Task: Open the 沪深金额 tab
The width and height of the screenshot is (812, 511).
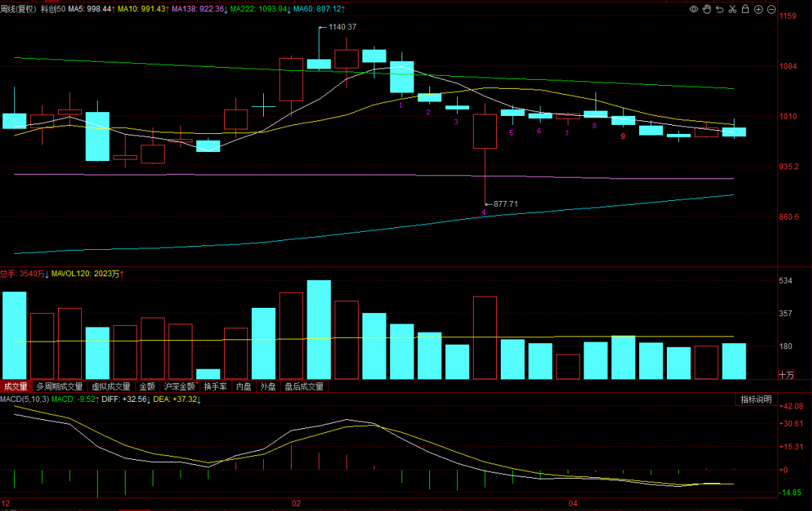Action: [x=180, y=387]
